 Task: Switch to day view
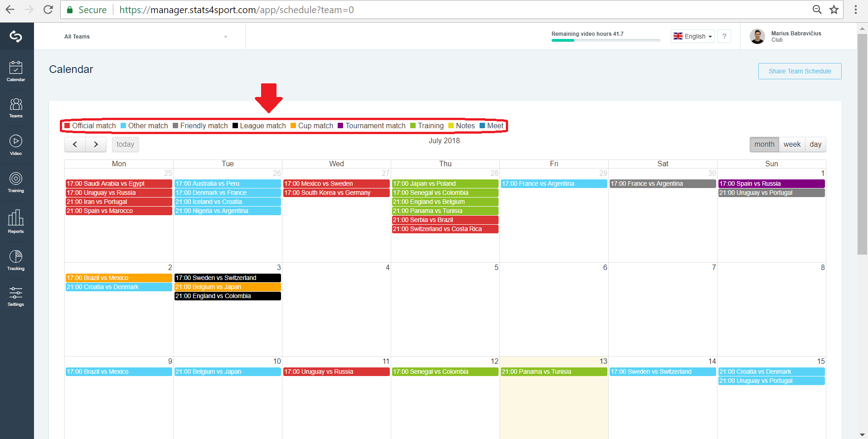tap(815, 145)
